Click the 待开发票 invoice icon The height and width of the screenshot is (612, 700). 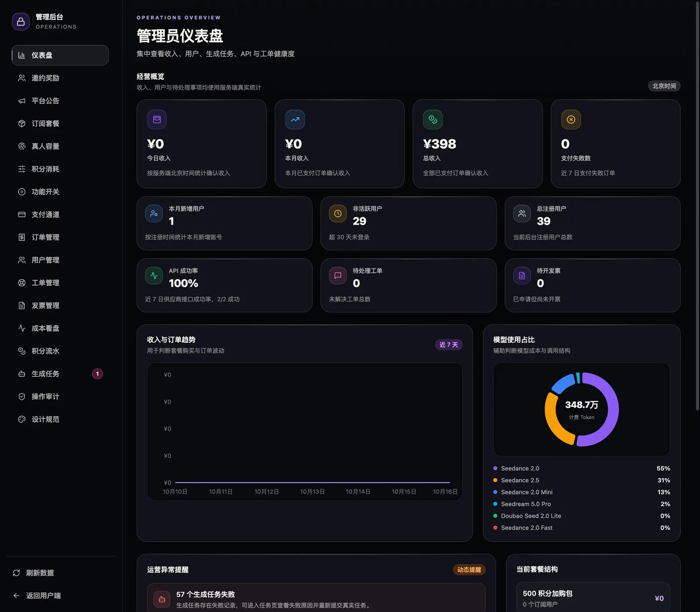coord(522,275)
